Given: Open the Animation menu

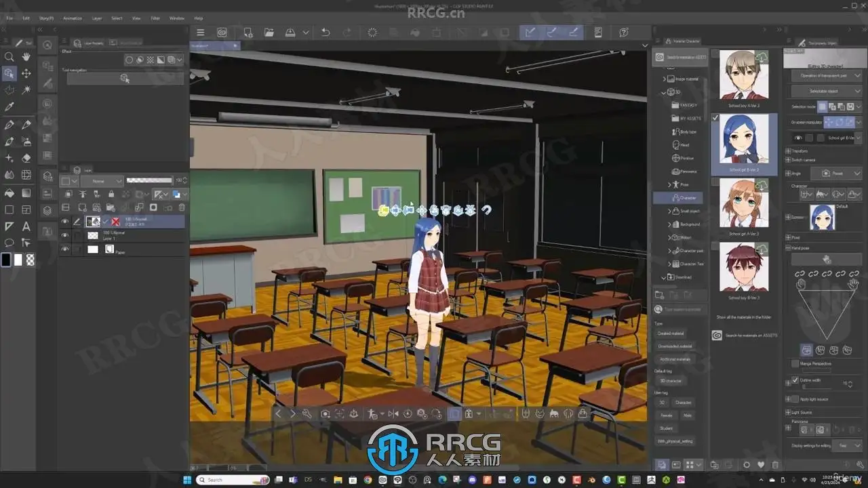Looking at the screenshot, I should point(73,18).
